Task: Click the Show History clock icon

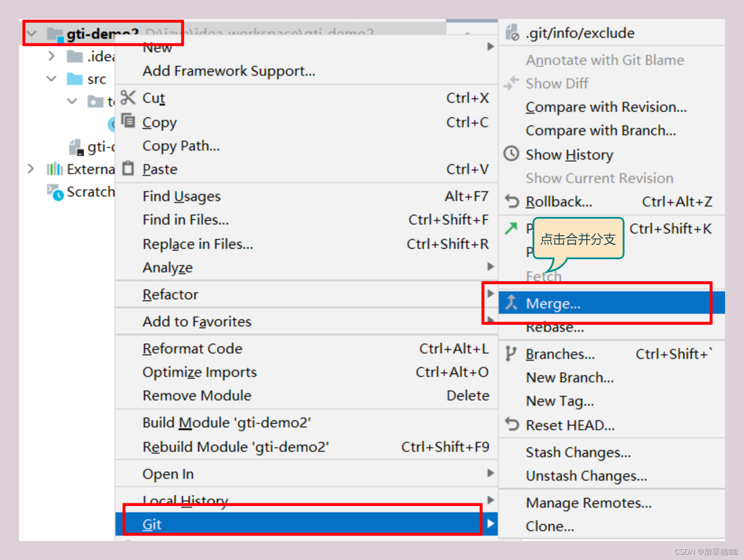Action: click(x=511, y=154)
